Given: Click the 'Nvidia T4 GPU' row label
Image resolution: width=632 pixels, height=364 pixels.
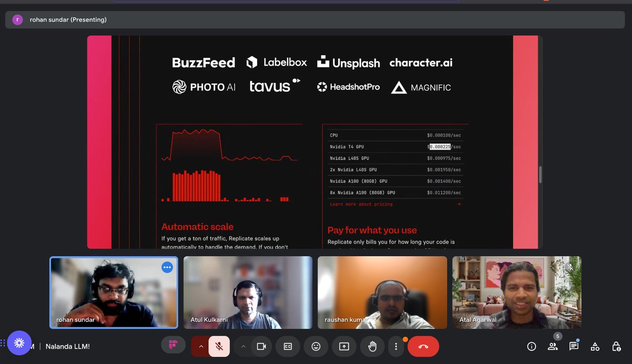Looking at the screenshot, I should coord(347,147).
